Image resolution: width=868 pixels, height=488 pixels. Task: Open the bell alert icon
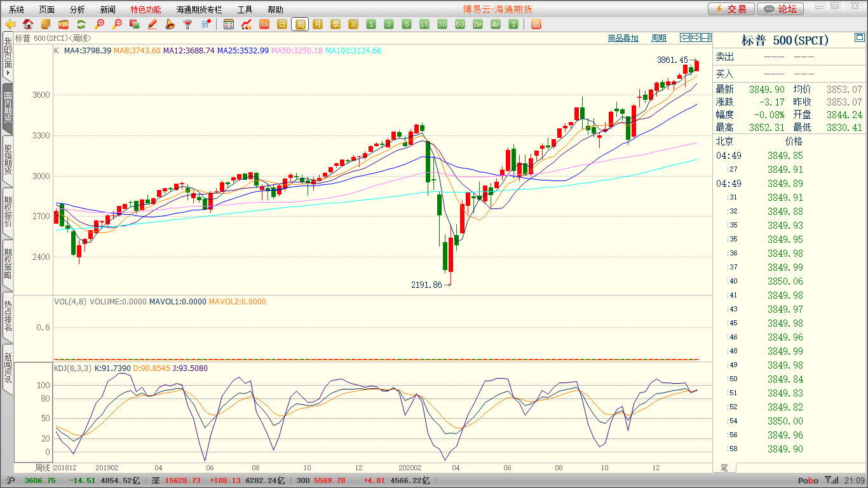coord(170,25)
